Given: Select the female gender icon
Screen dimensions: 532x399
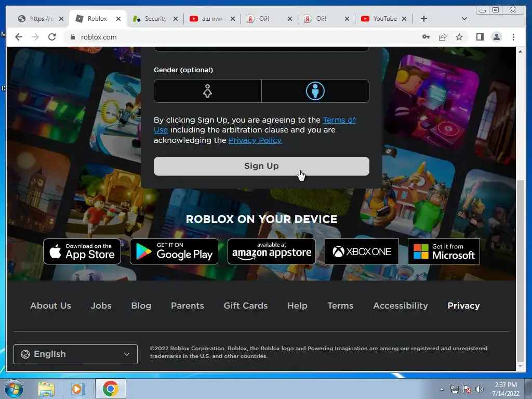Looking at the screenshot, I should click(207, 91).
